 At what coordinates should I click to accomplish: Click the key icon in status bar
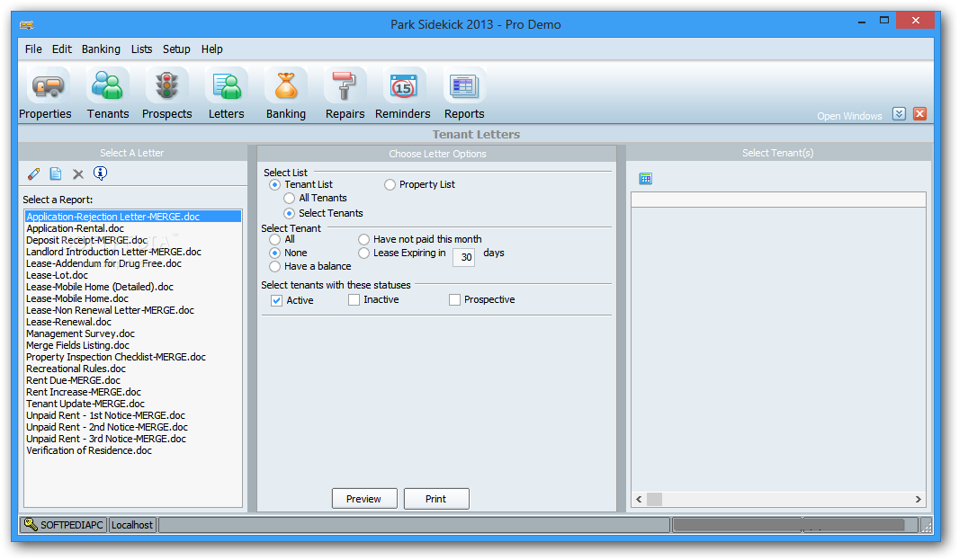(31, 524)
